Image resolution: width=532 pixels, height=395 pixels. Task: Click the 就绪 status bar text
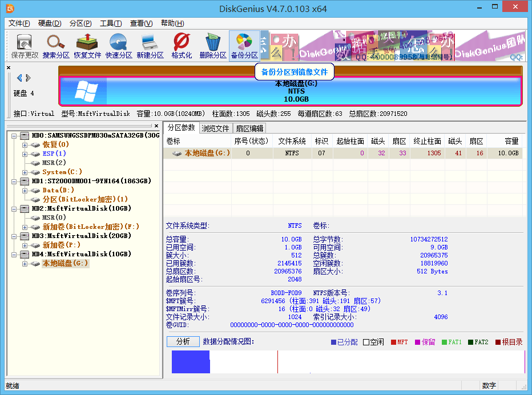[x=13, y=386]
